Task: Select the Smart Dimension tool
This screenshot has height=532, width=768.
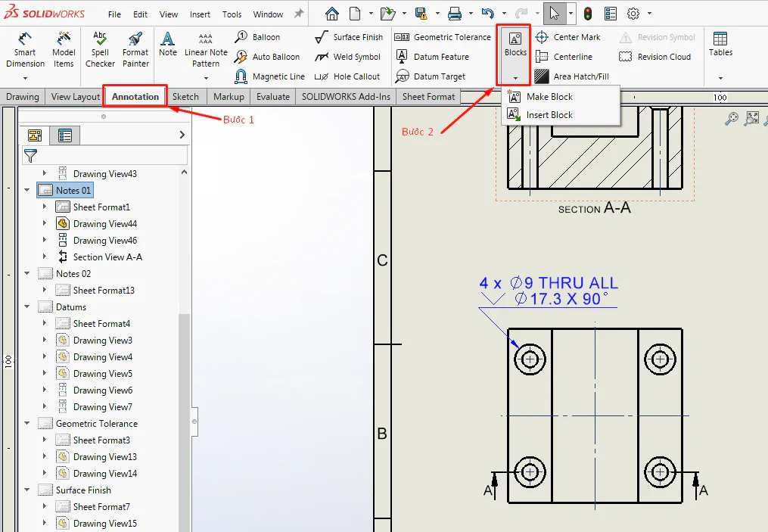Action: coord(25,50)
